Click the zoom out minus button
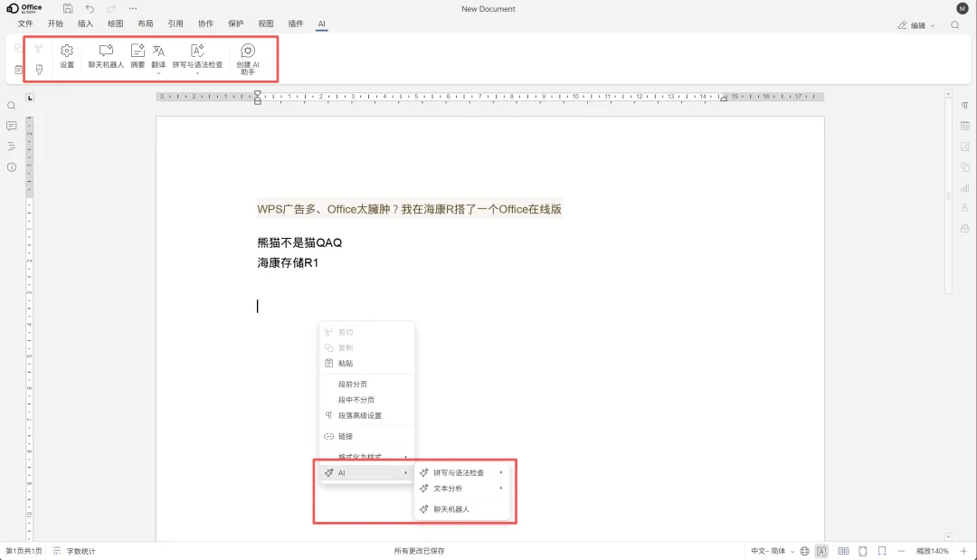 (x=901, y=551)
